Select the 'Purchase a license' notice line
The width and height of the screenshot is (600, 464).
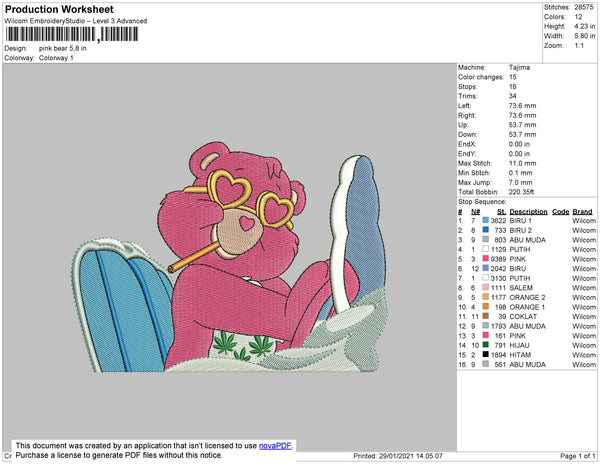pyautogui.click(x=119, y=455)
